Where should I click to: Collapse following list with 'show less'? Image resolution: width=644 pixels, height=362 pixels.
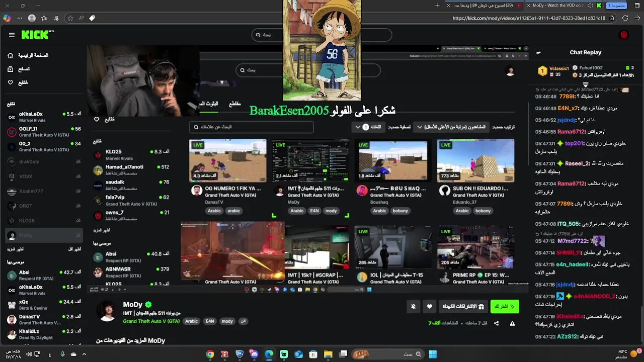(74, 249)
